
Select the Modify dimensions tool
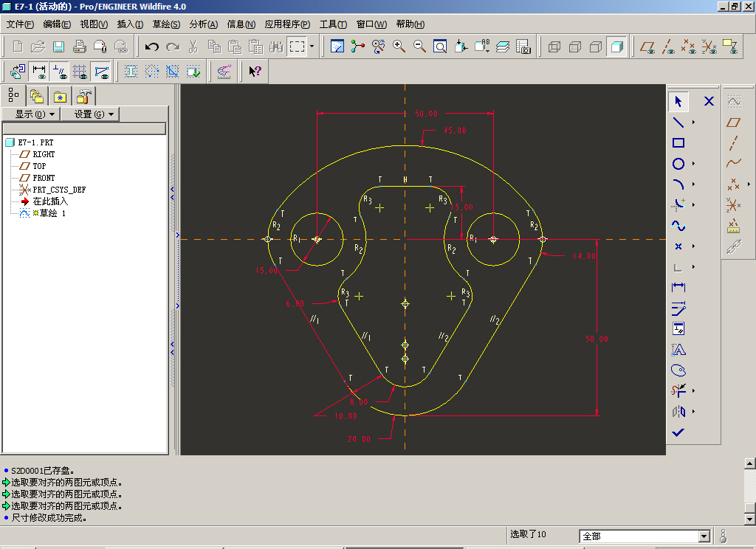[x=678, y=308]
